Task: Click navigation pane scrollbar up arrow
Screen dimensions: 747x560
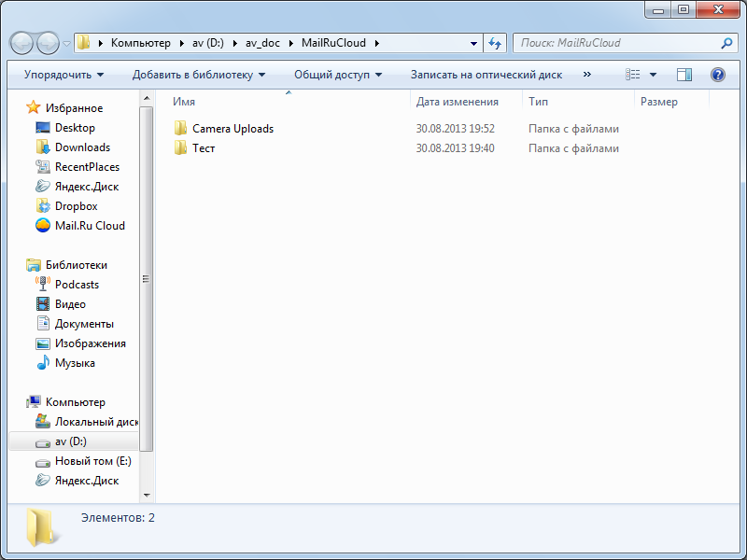Action: [147, 99]
